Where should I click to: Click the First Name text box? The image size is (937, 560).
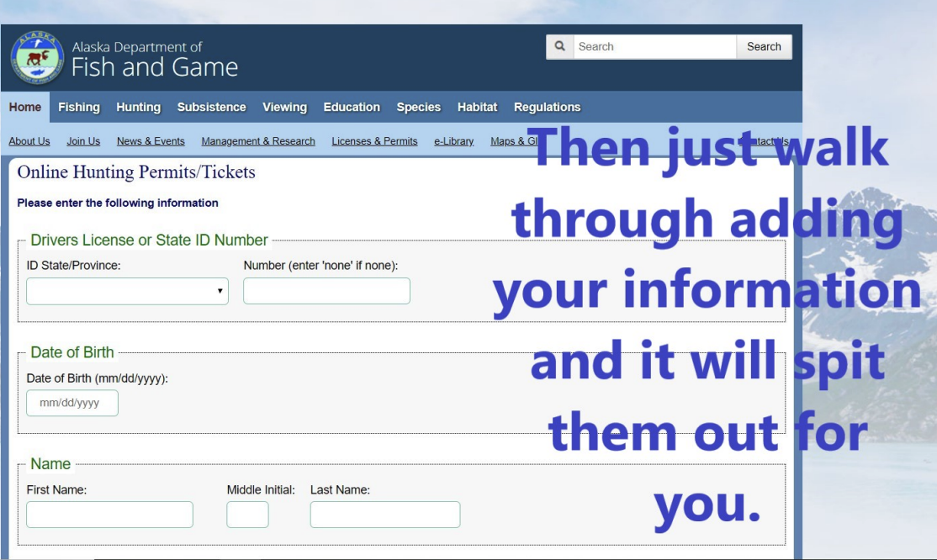point(109,515)
